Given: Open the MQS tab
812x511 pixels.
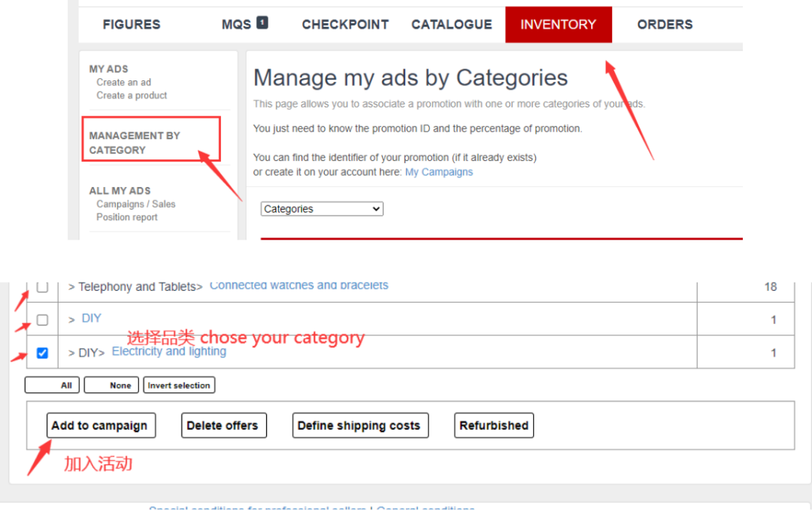Looking at the screenshot, I should (x=236, y=24).
